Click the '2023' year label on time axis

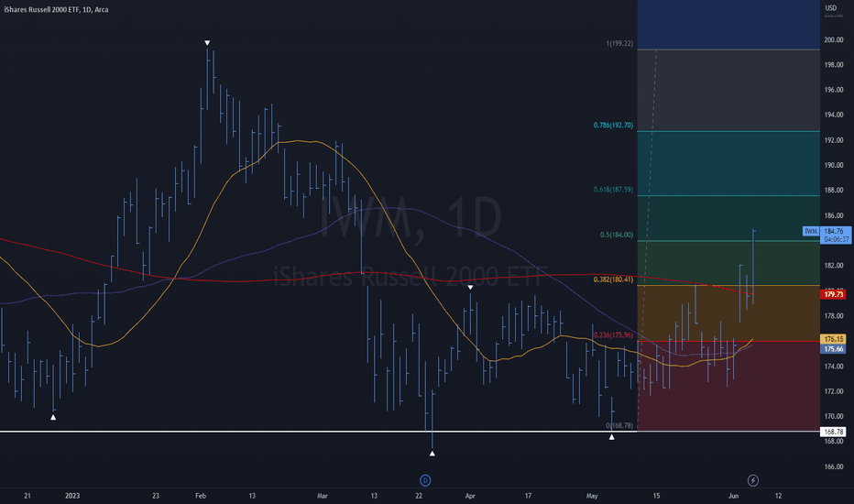click(71, 496)
